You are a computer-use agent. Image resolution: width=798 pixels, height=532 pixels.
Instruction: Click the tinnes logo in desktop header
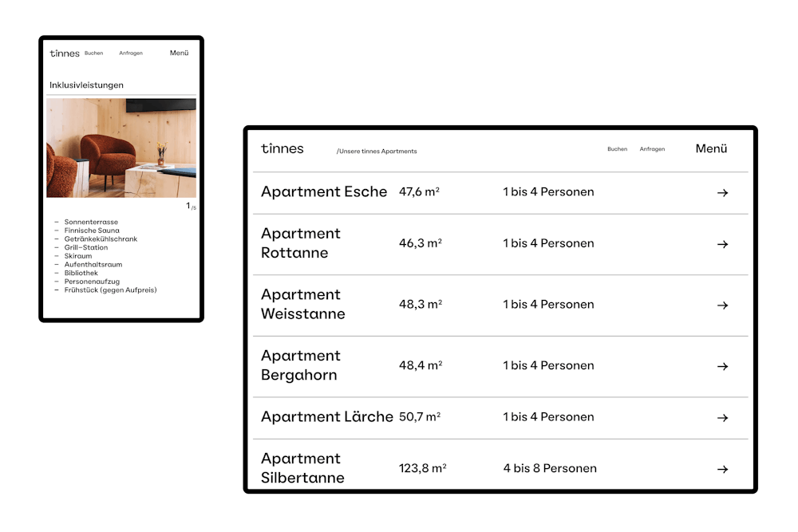click(282, 148)
